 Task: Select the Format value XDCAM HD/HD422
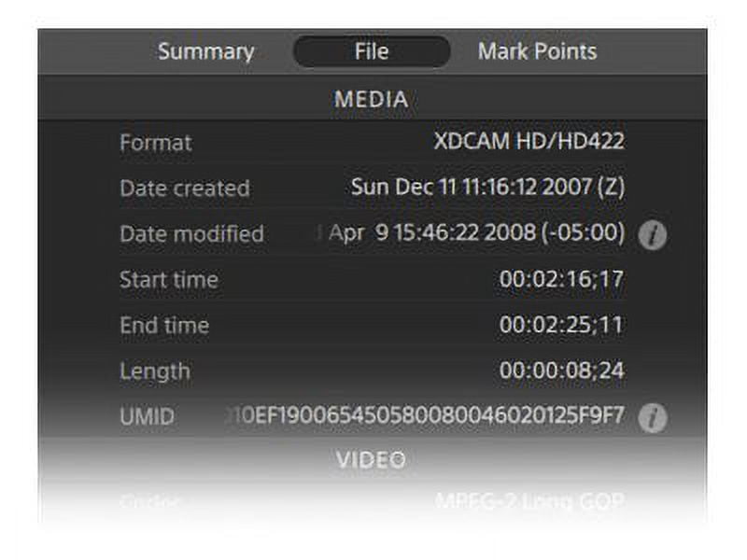(529, 142)
